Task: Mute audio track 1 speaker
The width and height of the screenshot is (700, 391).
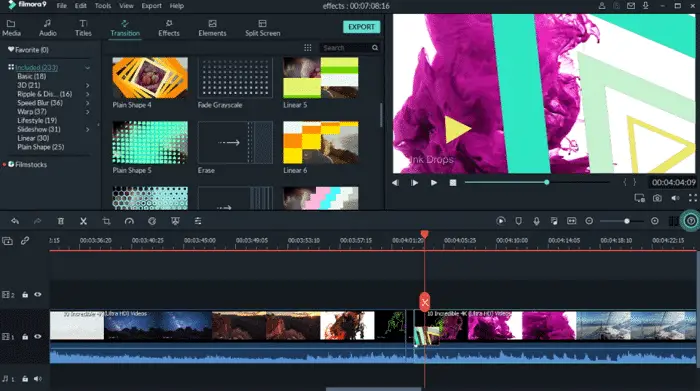Action: [38, 379]
